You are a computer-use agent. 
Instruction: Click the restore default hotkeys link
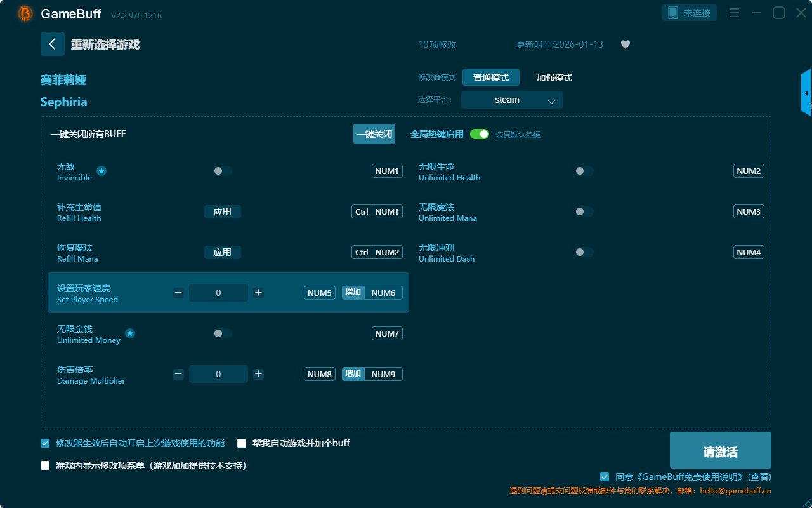point(518,135)
